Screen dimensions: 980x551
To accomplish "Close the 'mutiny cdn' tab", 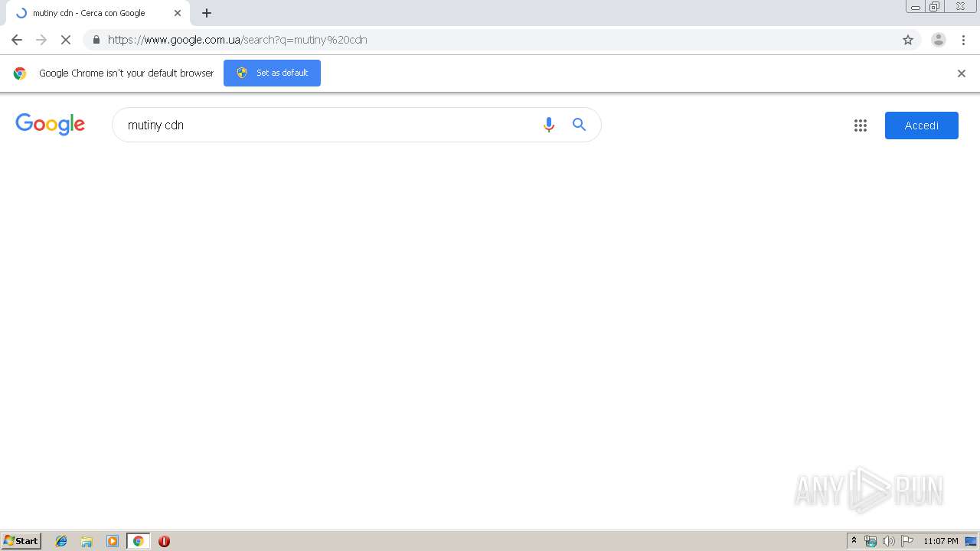I will 178,13.
